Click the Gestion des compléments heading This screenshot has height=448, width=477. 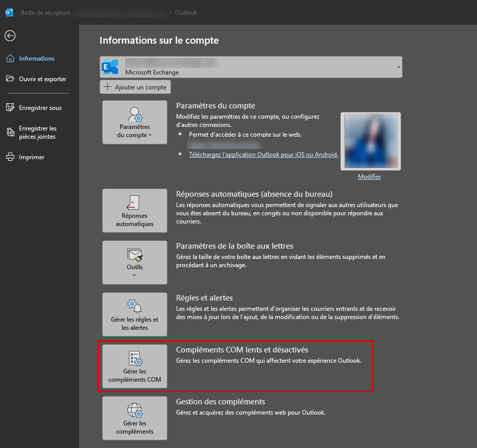tap(221, 401)
